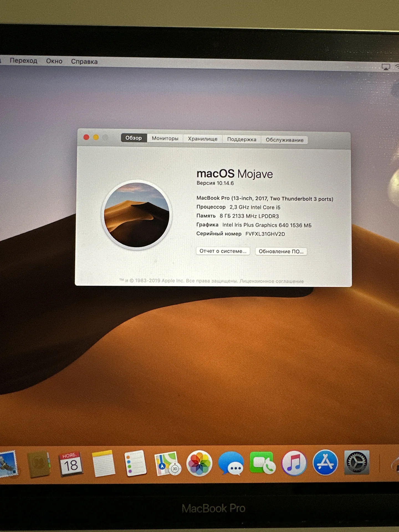
Task: Click the Intel Iris Plus Graphics 640 text
Action: (x=255, y=225)
